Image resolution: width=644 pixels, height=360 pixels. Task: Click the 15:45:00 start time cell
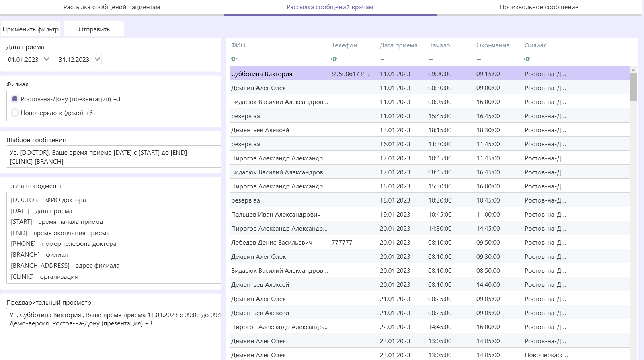pyautogui.click(x=440, y=116)
